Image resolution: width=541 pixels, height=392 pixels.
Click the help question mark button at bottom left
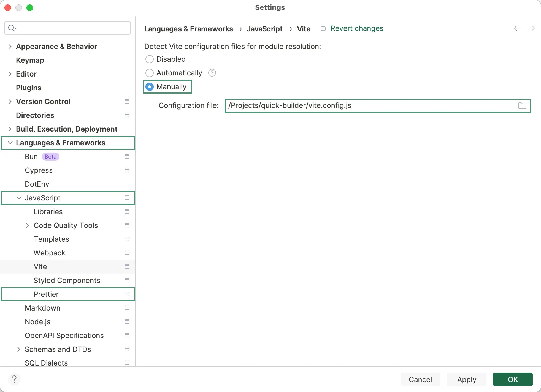pos(14,379)
